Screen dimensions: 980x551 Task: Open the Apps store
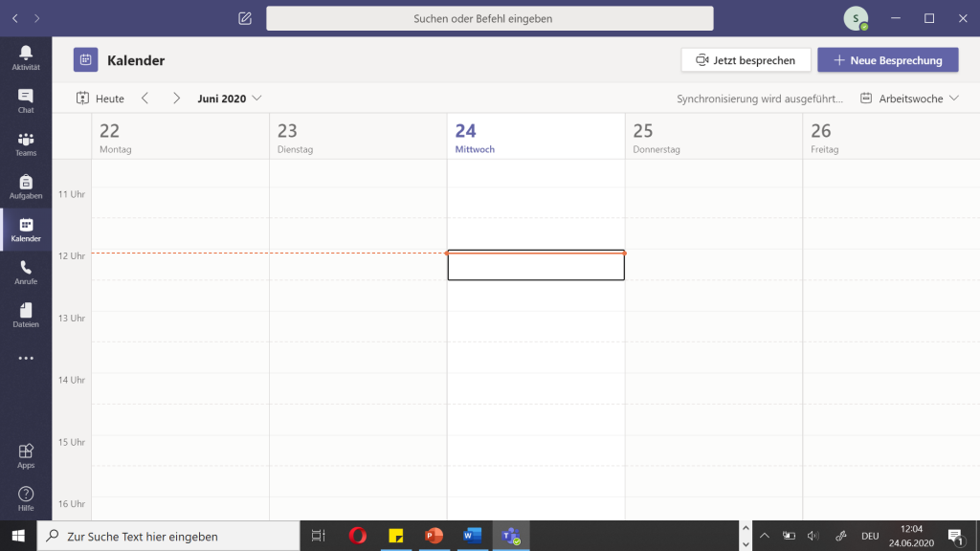coord(26,456)
